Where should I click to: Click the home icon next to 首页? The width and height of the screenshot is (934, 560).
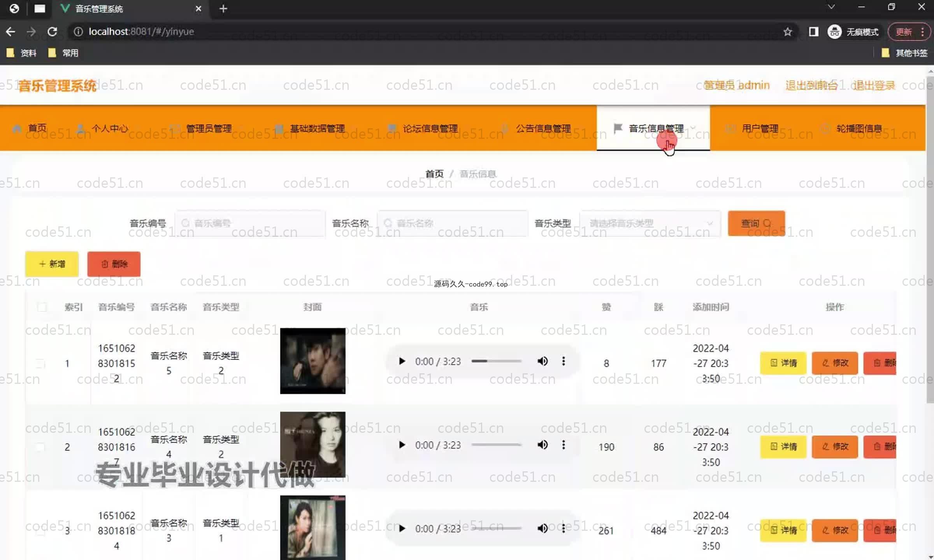pos(17,128)
